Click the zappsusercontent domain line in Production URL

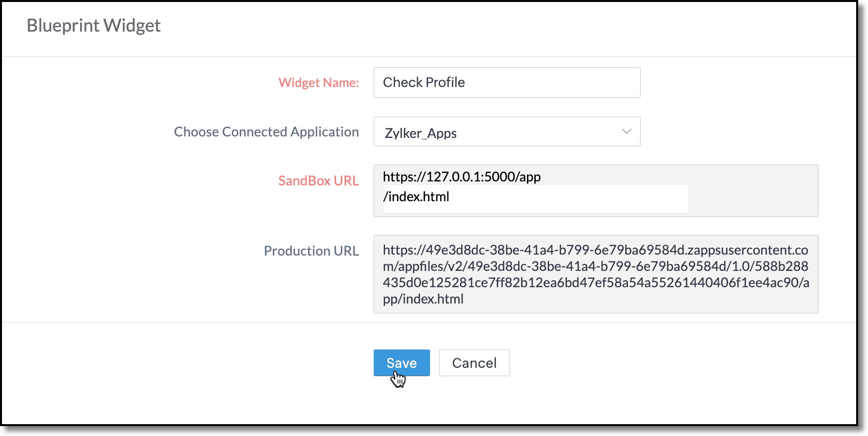[x=596, y=250]
